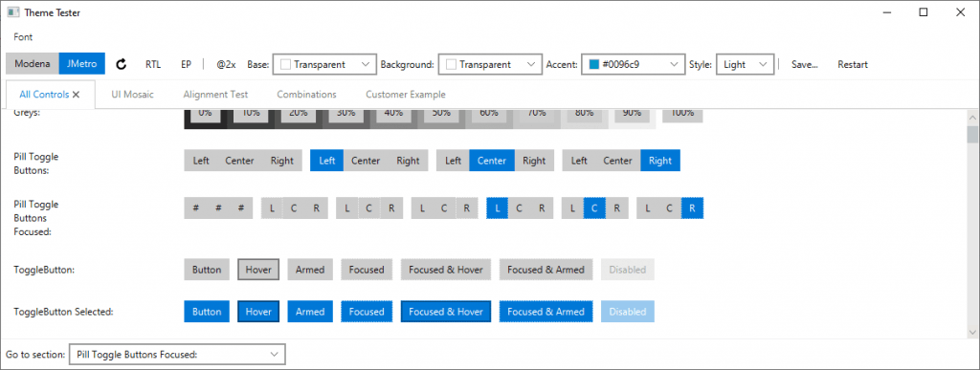Open the Accent #0096c9 color picker dropdown
980x370 pixels.
[634, 64]
